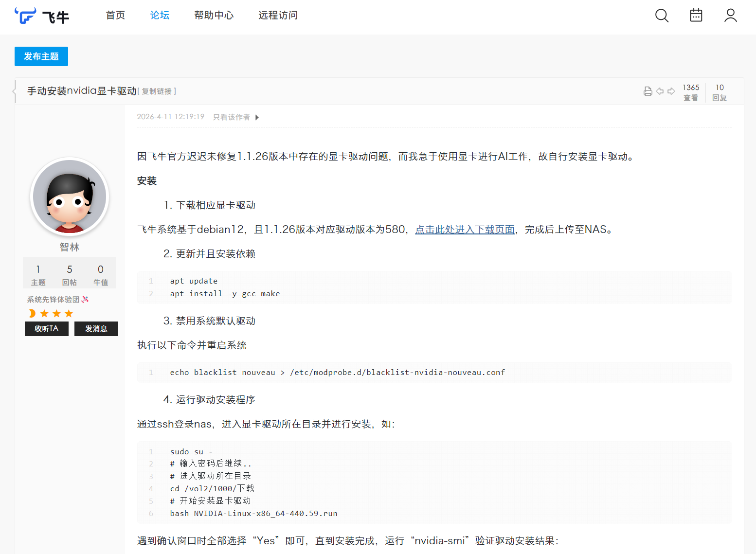
Task: Open the user account icon
Action: click(730, 16)
